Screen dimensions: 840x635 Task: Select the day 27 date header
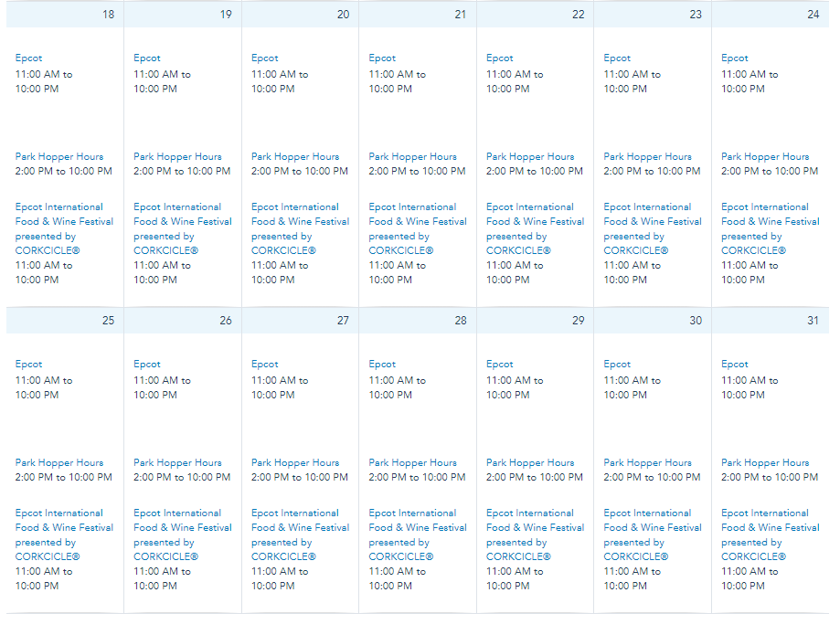coord(300,321)
